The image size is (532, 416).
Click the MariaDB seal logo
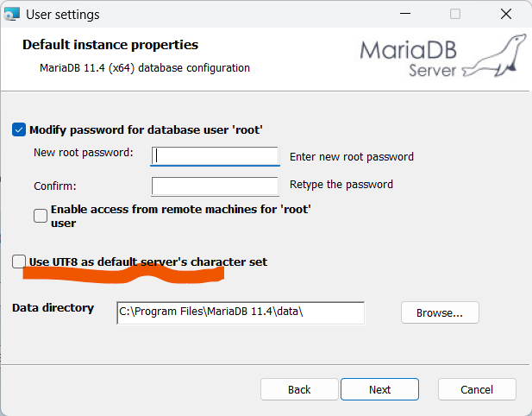[x=495, y=55]
